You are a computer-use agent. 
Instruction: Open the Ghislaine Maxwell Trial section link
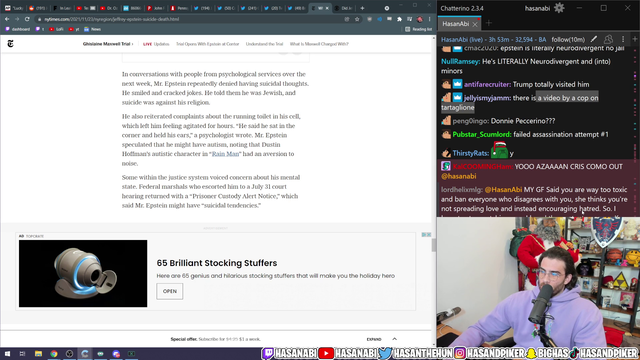(108, 44)
